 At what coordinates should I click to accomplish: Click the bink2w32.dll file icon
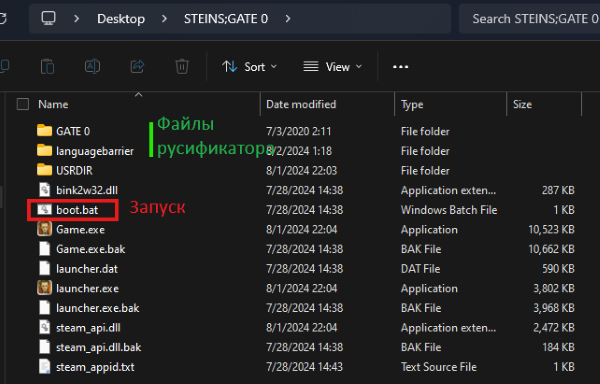click(44, 190)
